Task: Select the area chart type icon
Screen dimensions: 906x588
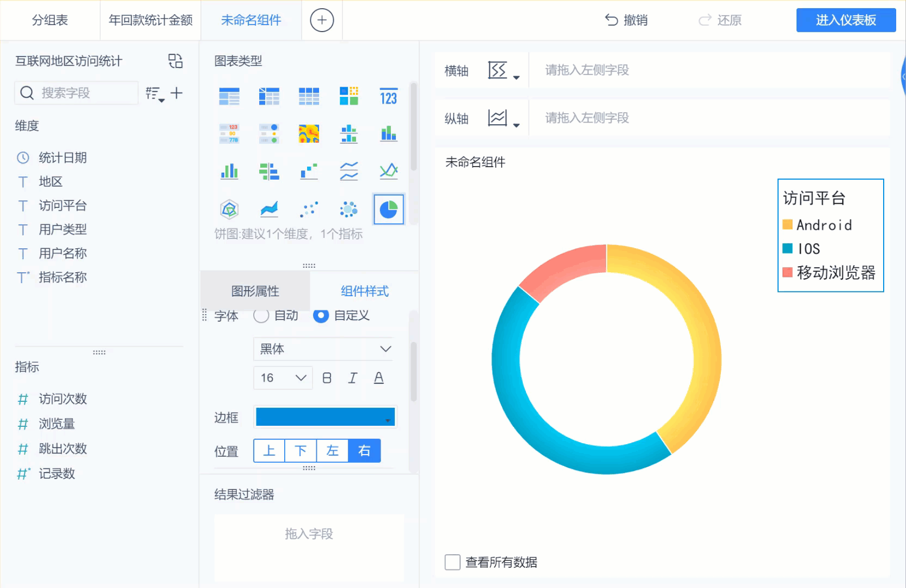Action: click(x=269, y=209)
